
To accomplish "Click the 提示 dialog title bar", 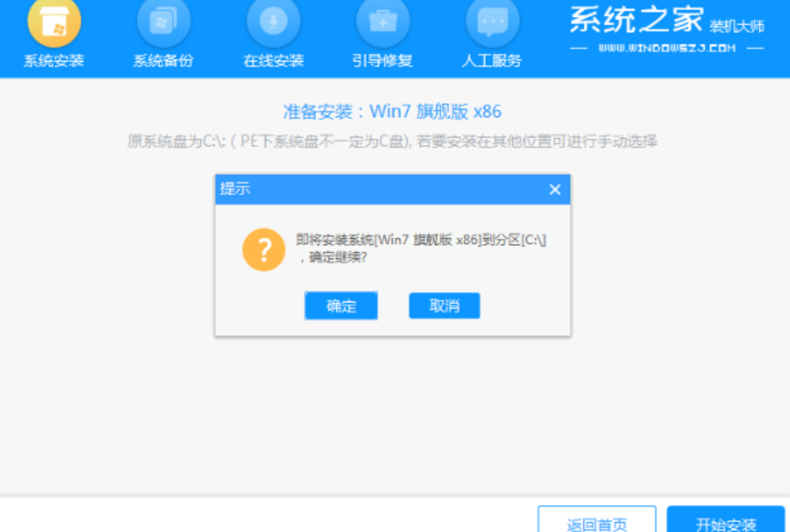I will tap(393, 189).
